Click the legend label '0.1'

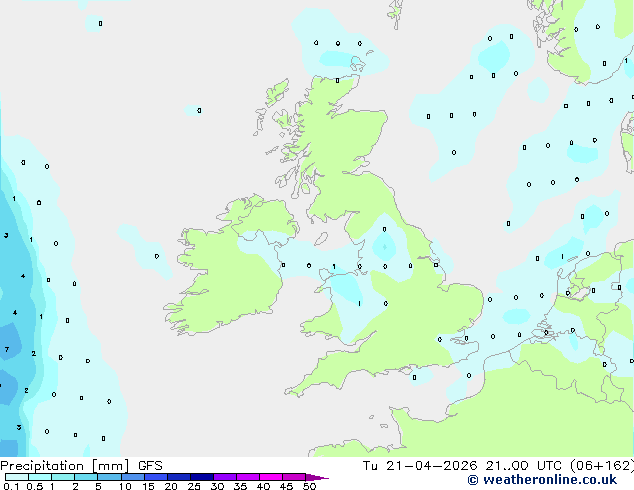tap(11, 486)
